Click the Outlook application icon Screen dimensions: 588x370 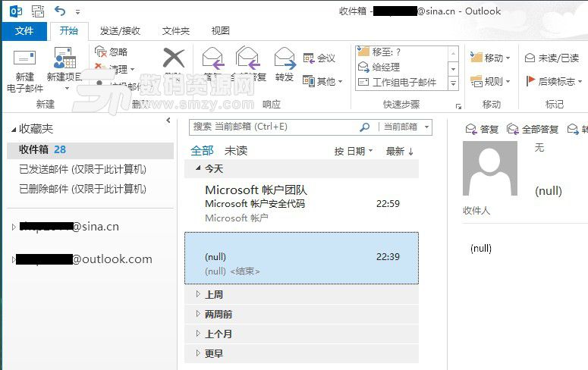click(16, 11)
